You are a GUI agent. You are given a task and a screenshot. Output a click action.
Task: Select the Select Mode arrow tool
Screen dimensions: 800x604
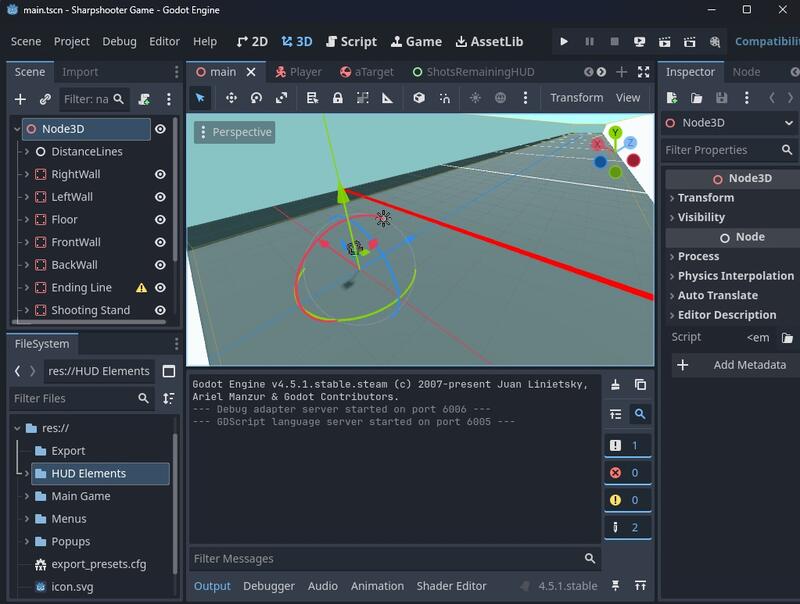(200, 97)
